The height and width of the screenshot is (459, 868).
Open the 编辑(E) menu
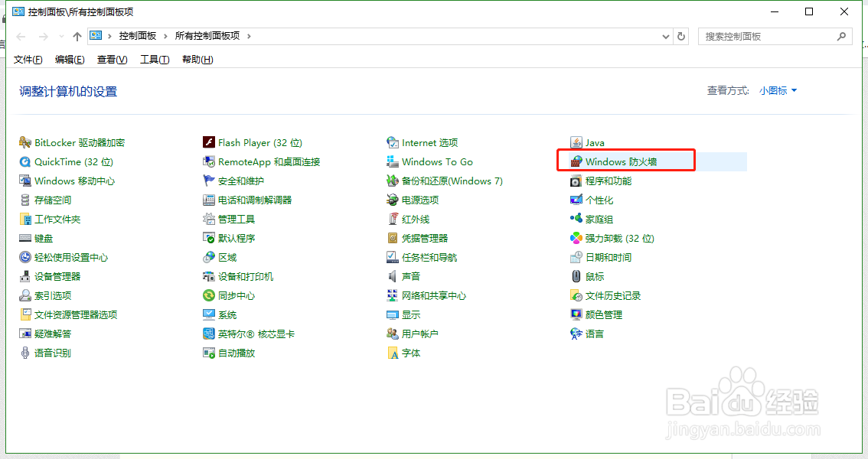click(70, 60)
